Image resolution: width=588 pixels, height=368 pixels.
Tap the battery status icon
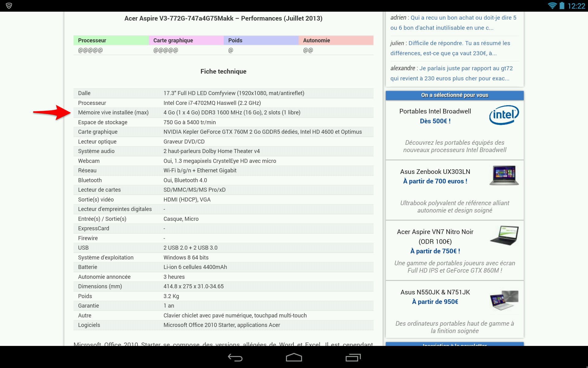click(x=562, y=6)
